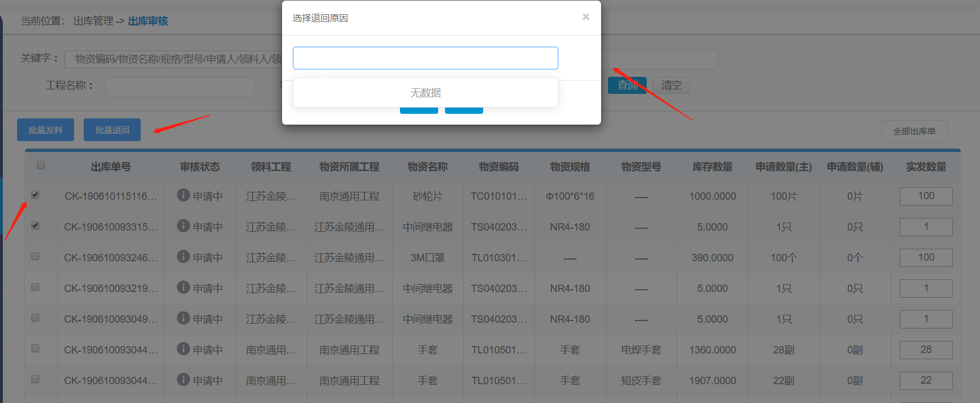The width and height of the screenshot is (980, 403).
Task: Close the 选择退回原因 dialog
Action: pos(586,17)
